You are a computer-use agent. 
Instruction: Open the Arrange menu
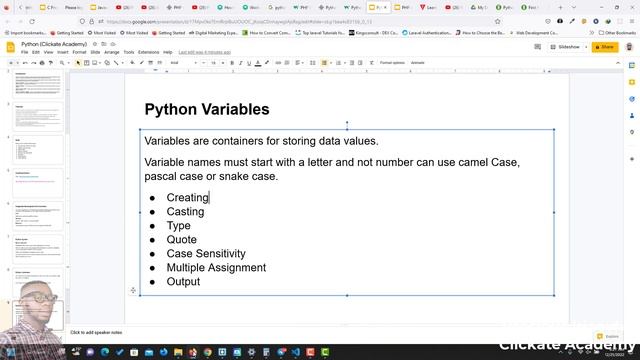pos(112,52)
